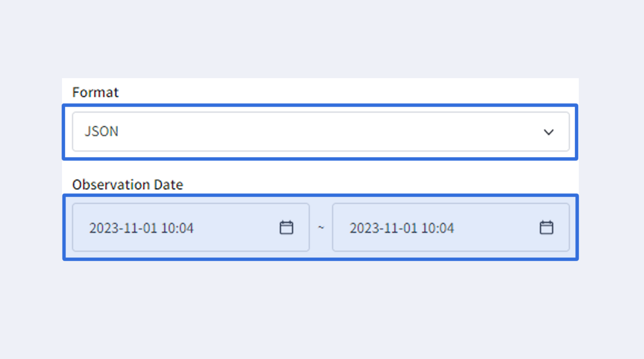
Task: Show the calendar picker for the range start
Action: click(x=286, y=228)
